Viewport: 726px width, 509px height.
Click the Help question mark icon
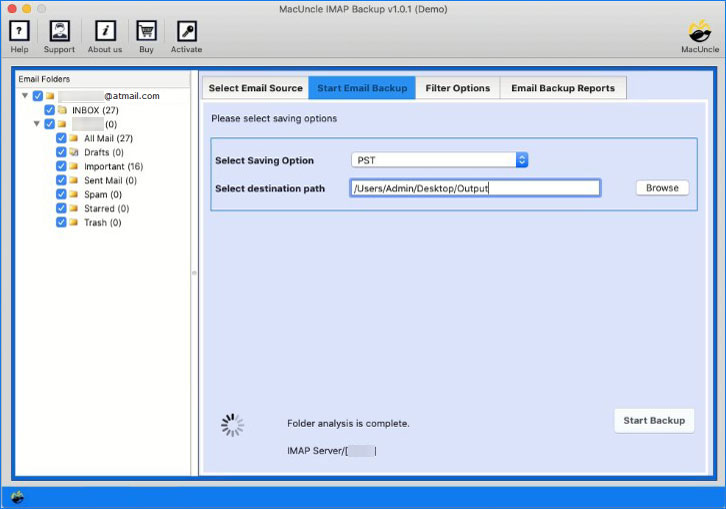[x=18, y=31]
